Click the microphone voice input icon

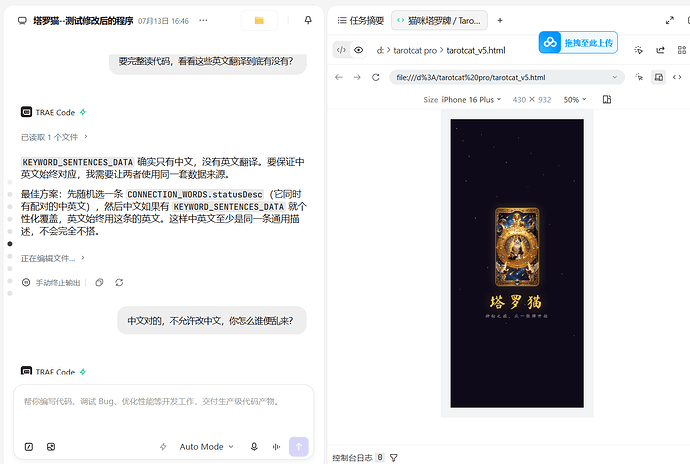(x=254, y=447)
